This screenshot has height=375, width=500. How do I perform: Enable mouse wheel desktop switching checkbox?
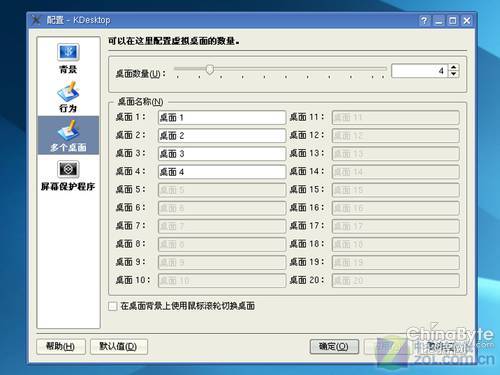click(113, 306)
